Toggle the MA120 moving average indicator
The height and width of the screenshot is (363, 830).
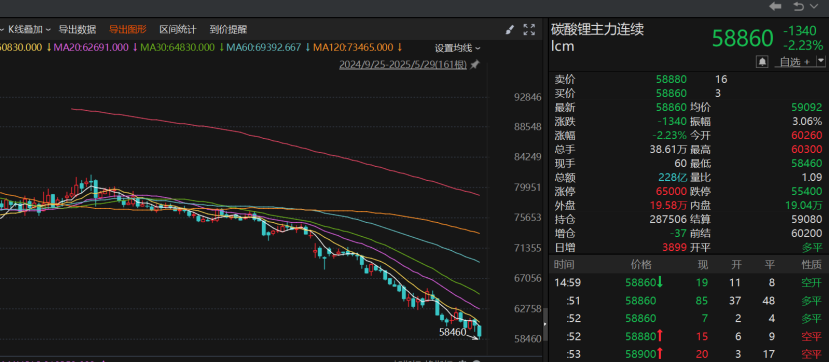pyautogui.click(x=354, y=48)
